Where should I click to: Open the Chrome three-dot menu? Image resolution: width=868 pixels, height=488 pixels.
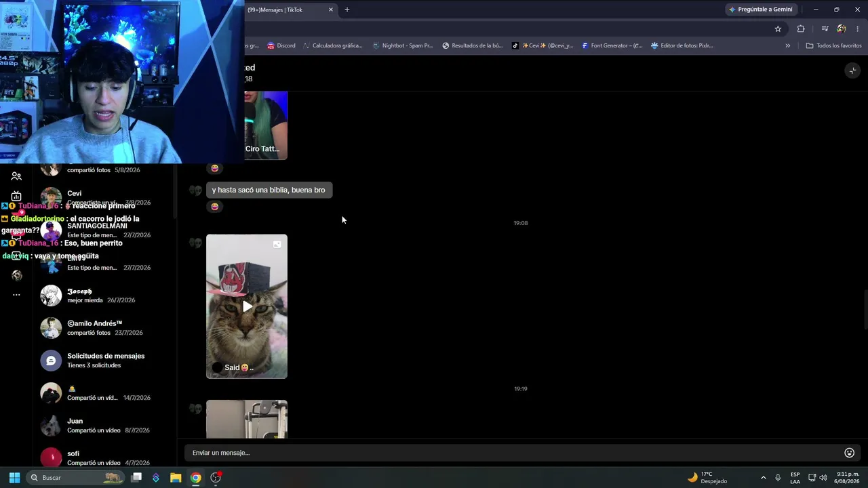coord(858,28)
